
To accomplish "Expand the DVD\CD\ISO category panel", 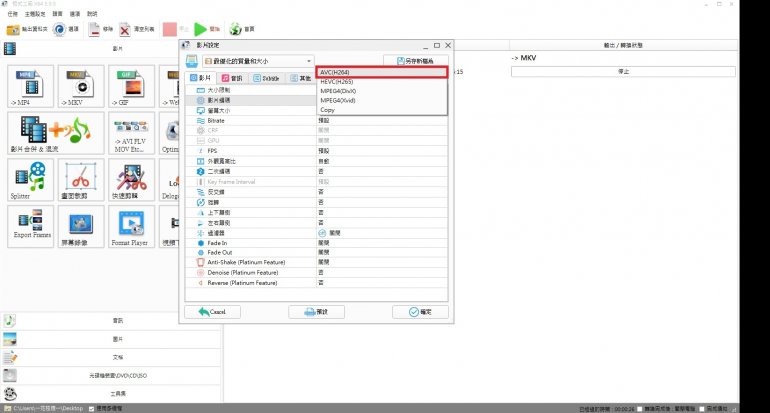I will [x=111, y=376].
